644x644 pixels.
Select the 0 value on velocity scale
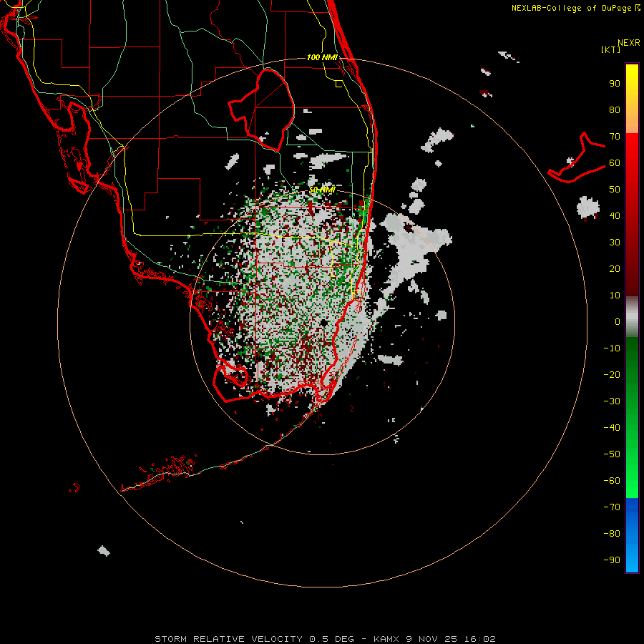tap(618, 322)
